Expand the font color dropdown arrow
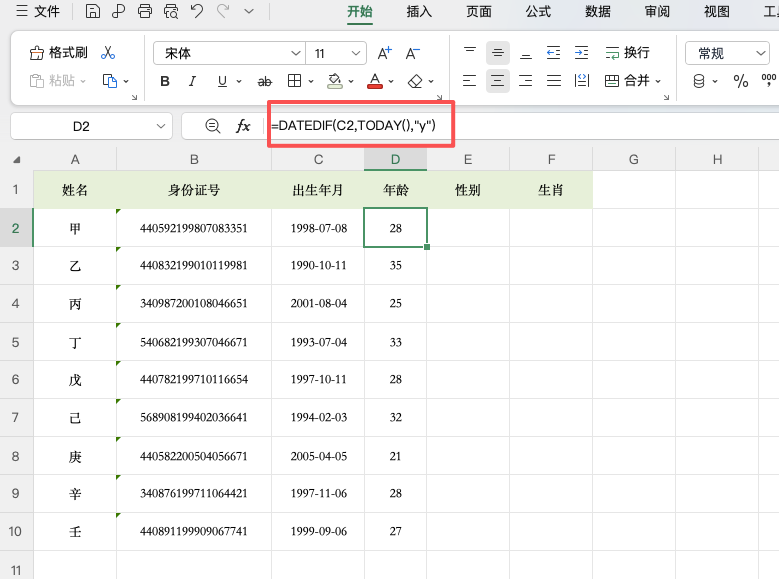 391,82
